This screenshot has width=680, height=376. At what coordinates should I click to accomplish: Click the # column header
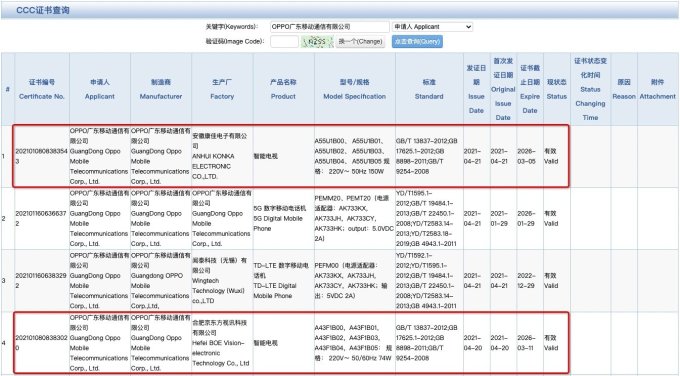(x=8, y=89)
